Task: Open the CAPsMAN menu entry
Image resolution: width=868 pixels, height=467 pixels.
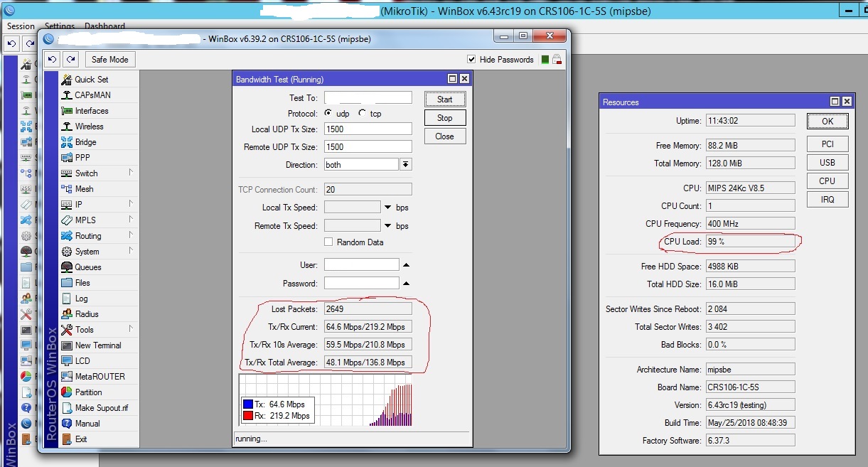Action: click(92, 95)
